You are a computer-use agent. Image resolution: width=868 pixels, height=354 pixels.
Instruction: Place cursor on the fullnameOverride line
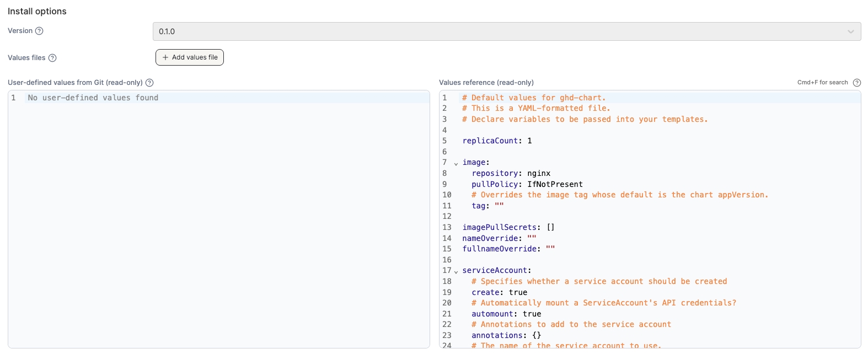[508, 249]
